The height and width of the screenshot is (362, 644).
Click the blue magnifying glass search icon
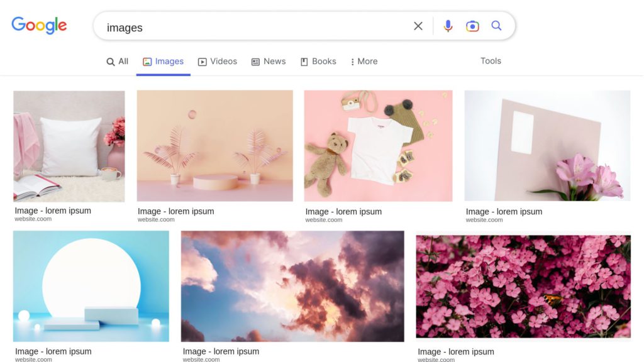496,26
